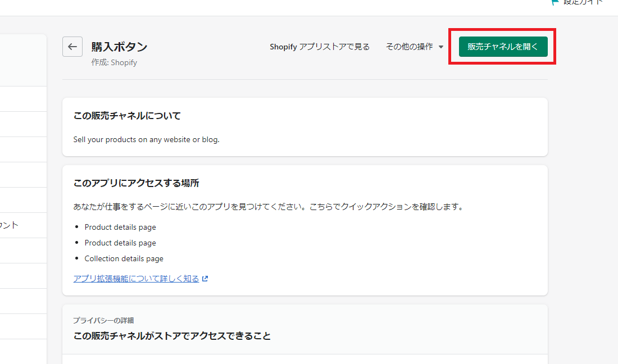This screenshot has height=364, width=618.
Task: Click the first Product details page bullet
Action: click(x=120, y=228)
